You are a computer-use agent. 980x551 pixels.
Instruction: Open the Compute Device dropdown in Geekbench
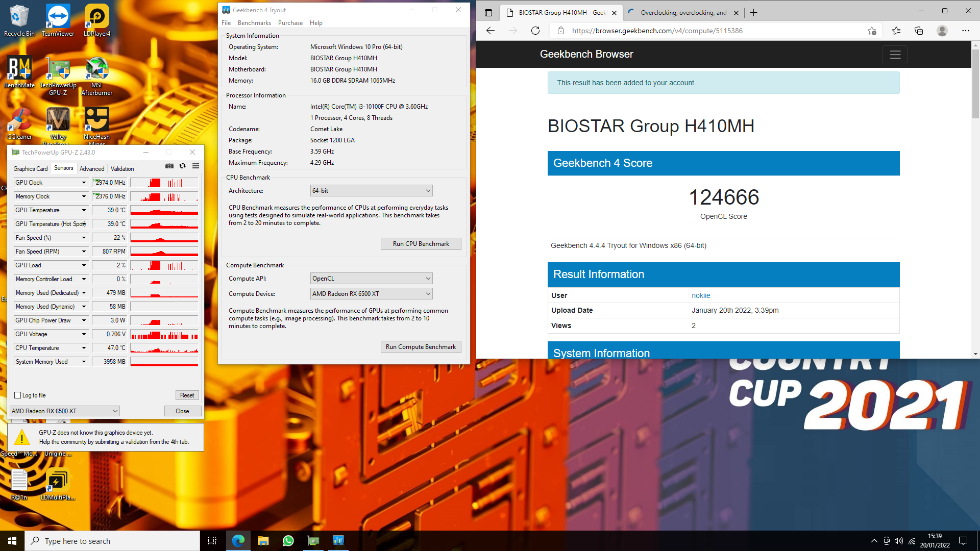(371, 294)
